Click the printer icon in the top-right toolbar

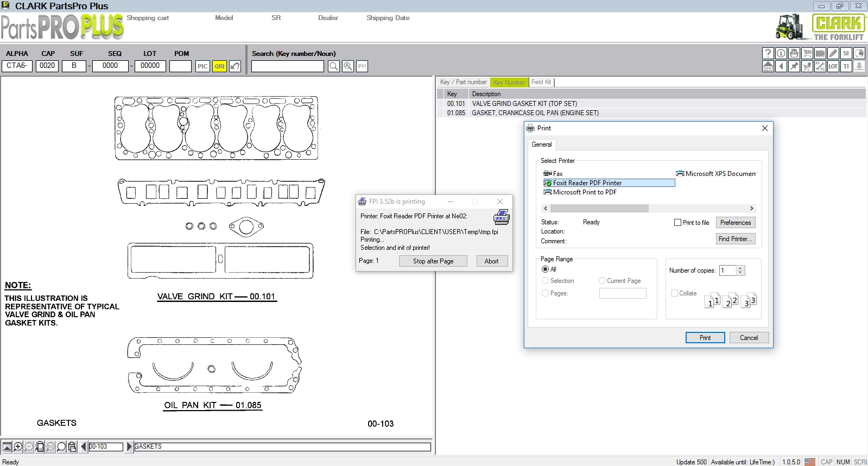(x=794, y=53)
